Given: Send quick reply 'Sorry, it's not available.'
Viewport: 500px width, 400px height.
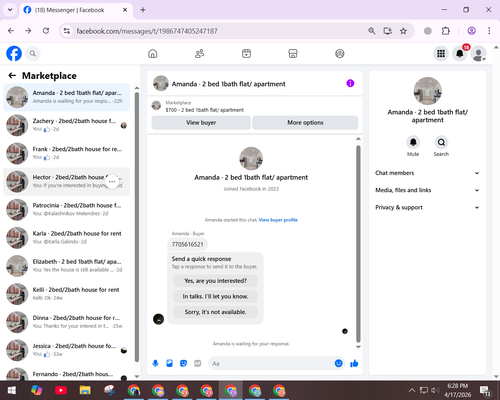Looking at the screenshot, I should [x=215, y=312].
